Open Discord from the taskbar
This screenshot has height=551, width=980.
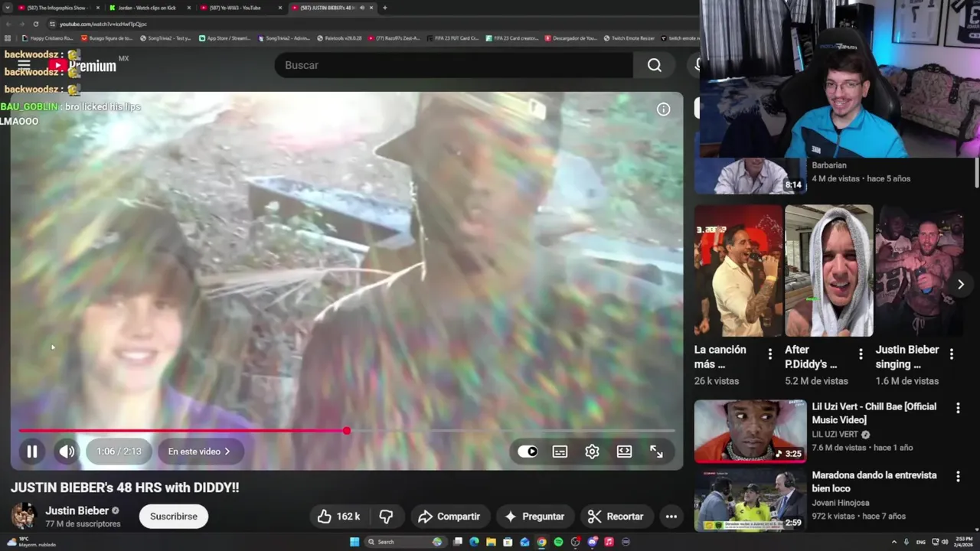click(592, 542)
